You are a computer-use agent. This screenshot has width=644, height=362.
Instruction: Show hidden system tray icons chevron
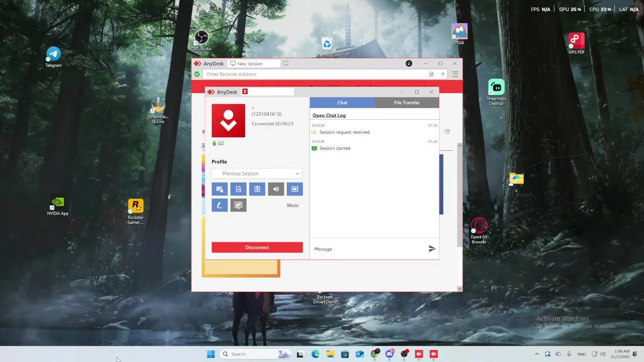(x=537, y=354)
